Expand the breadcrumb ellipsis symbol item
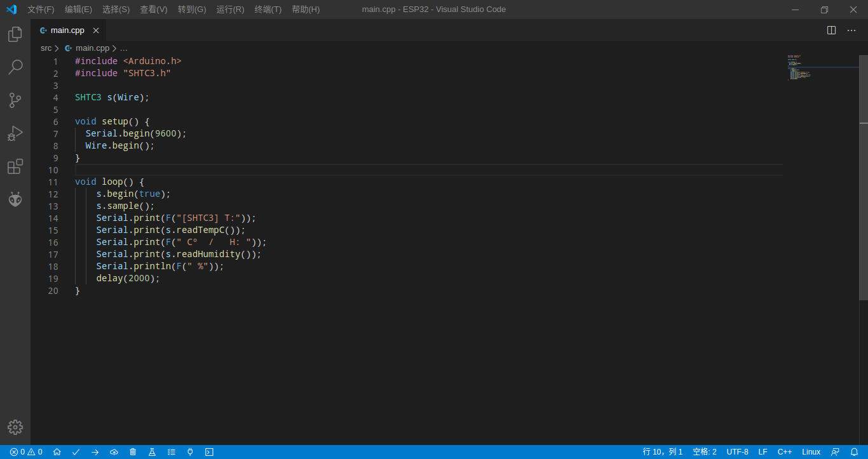 (124, 48)
